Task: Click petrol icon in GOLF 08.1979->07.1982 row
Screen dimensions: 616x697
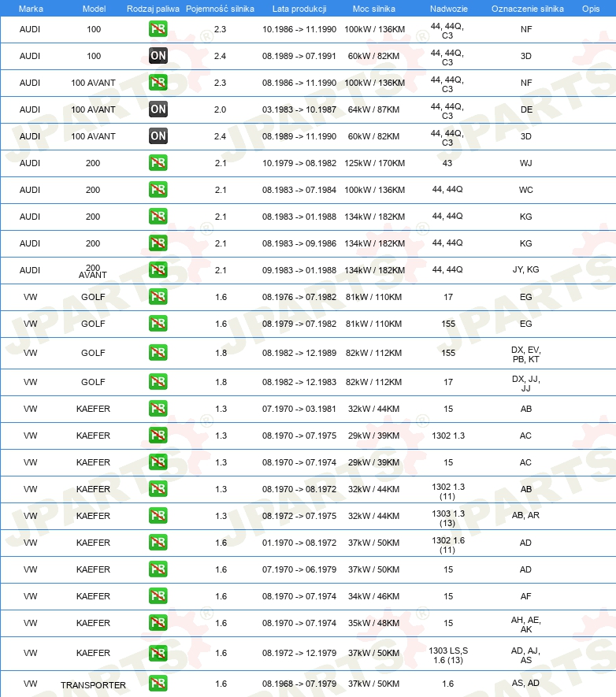Action: point(158,324)
